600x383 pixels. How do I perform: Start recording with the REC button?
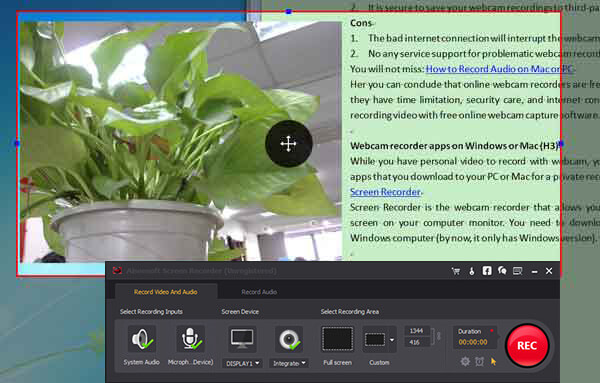click(527, 346)
